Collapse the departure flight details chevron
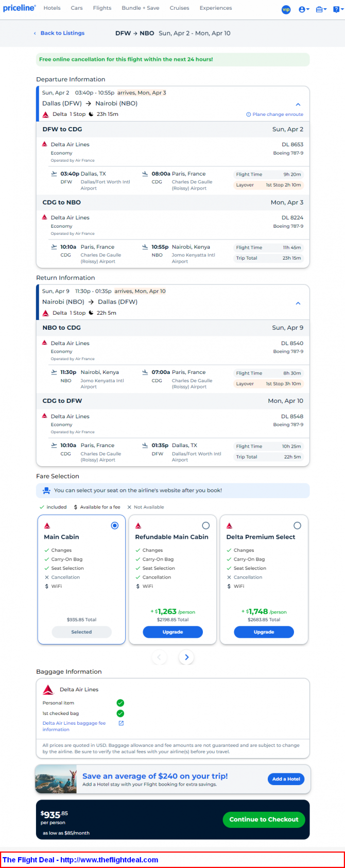This screenshot has width=345, height=868. pos(298,105)
